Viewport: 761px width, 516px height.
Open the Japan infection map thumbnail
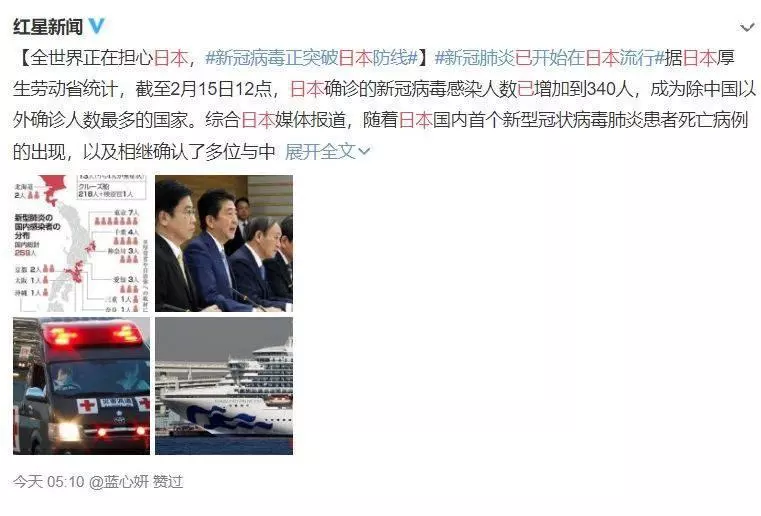coord(82,243)
